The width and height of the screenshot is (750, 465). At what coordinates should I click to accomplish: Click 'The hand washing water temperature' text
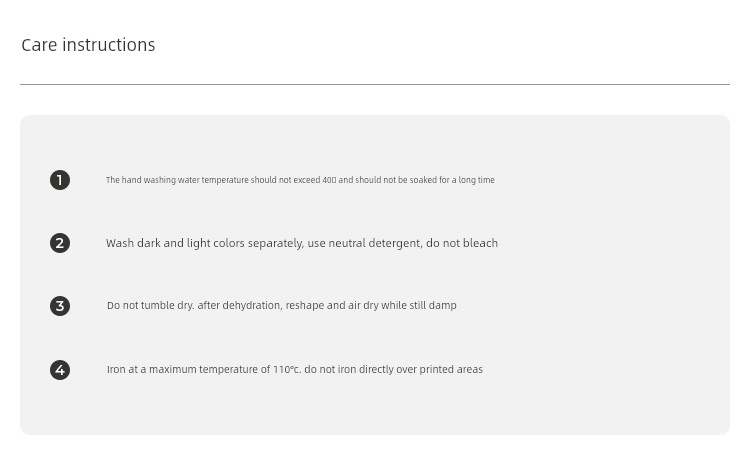pyautogui.click(x=177, y=180)
